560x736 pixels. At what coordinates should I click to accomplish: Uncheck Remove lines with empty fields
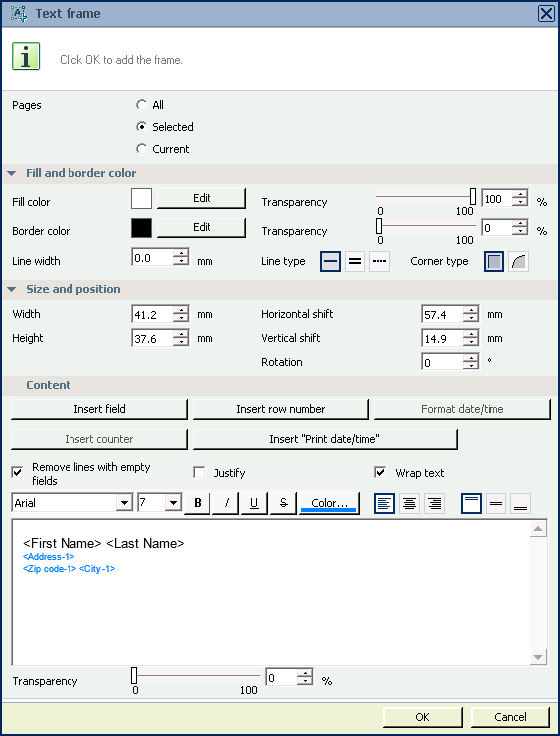coord(17,472)
